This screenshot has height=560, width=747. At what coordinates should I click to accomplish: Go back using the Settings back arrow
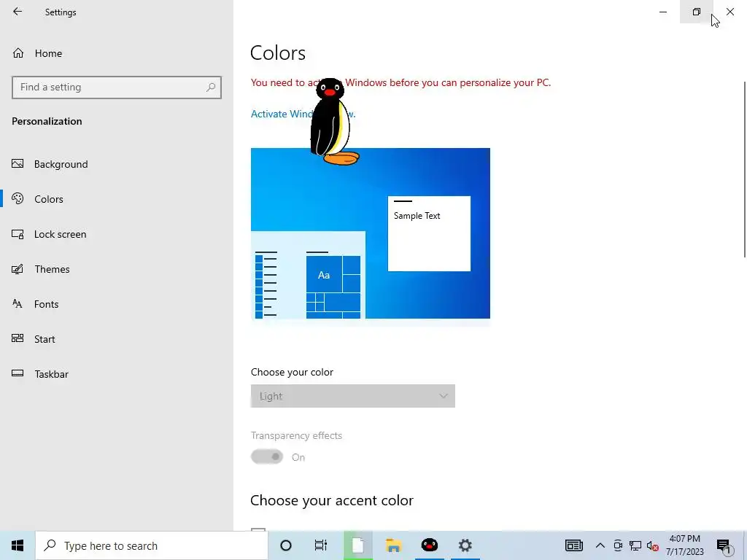18,12
